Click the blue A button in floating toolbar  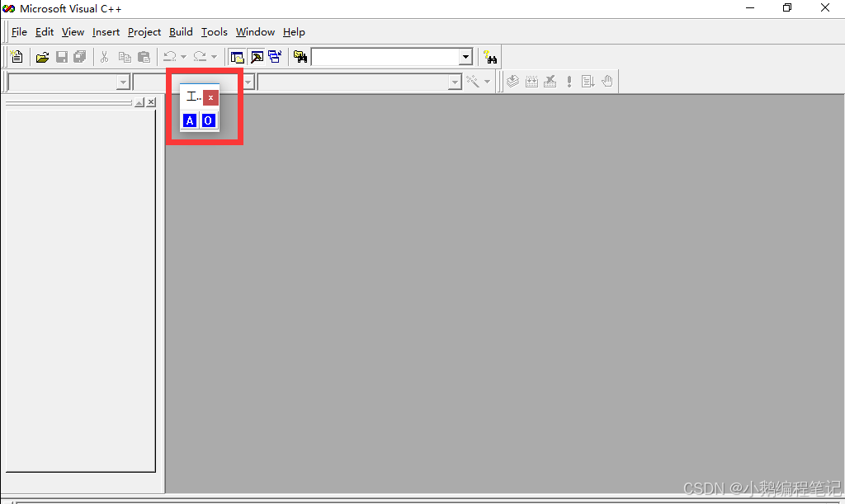[x=190, y=120]
